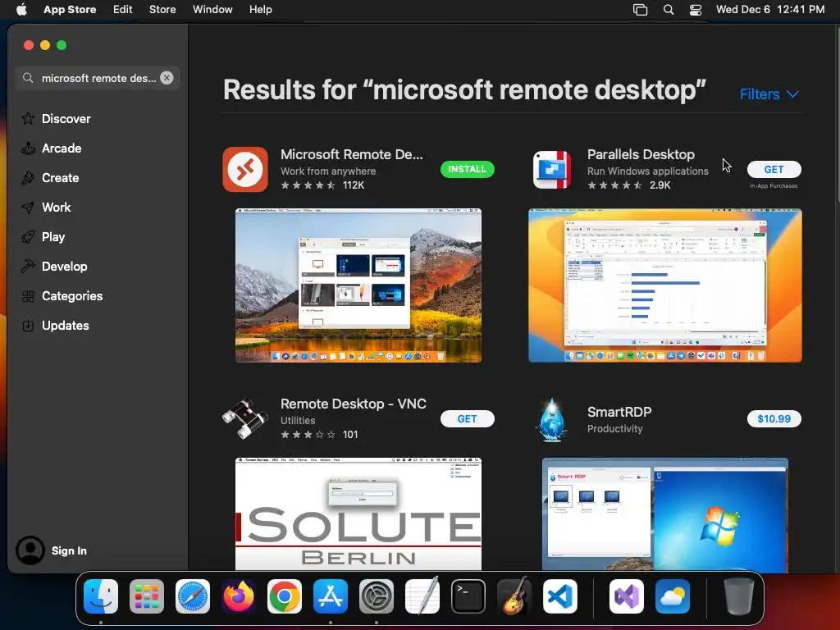Open Spotlight search in menu bar
The height and width of the screenshot is (630, 840).
(x=669, y=10)
